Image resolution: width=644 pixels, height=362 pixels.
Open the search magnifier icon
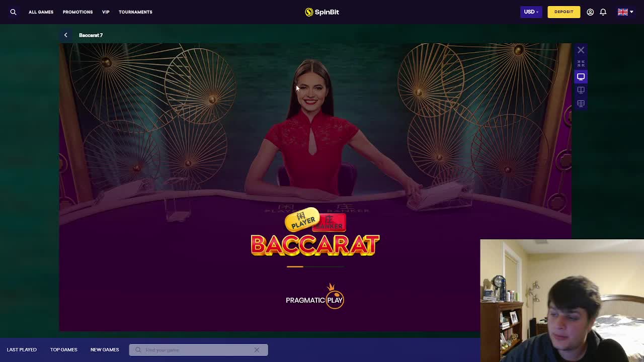(x=13, y=12)
